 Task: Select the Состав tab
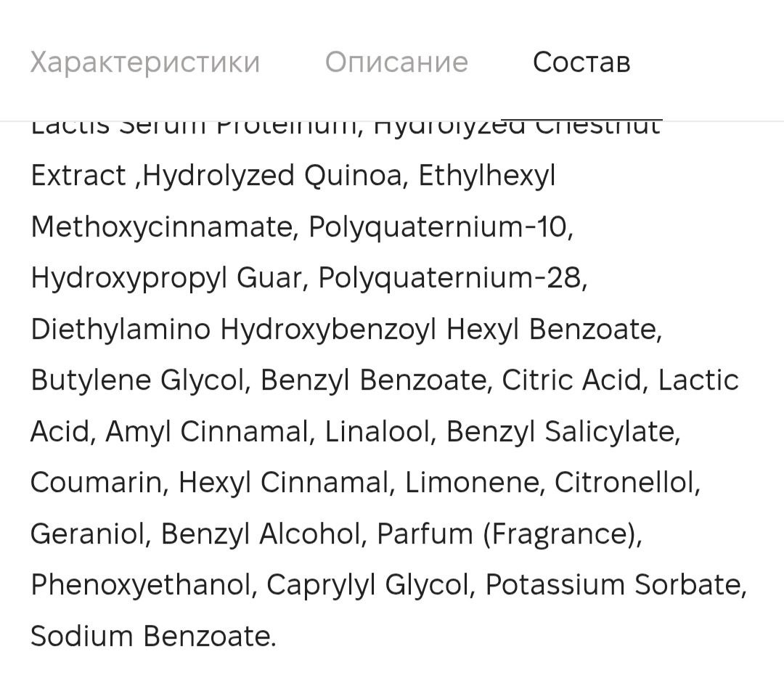[x=581, y=62]
